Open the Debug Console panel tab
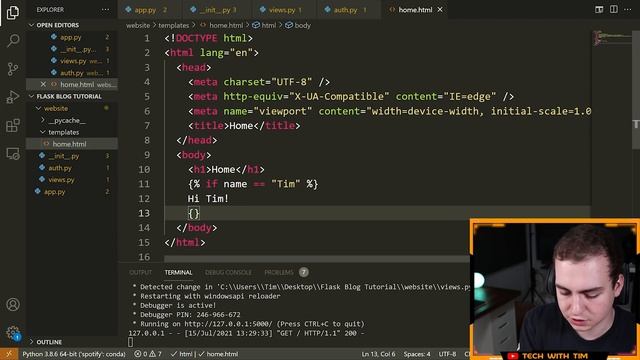Viewport: 640px width, 360px height. click(x=228, y=272)
